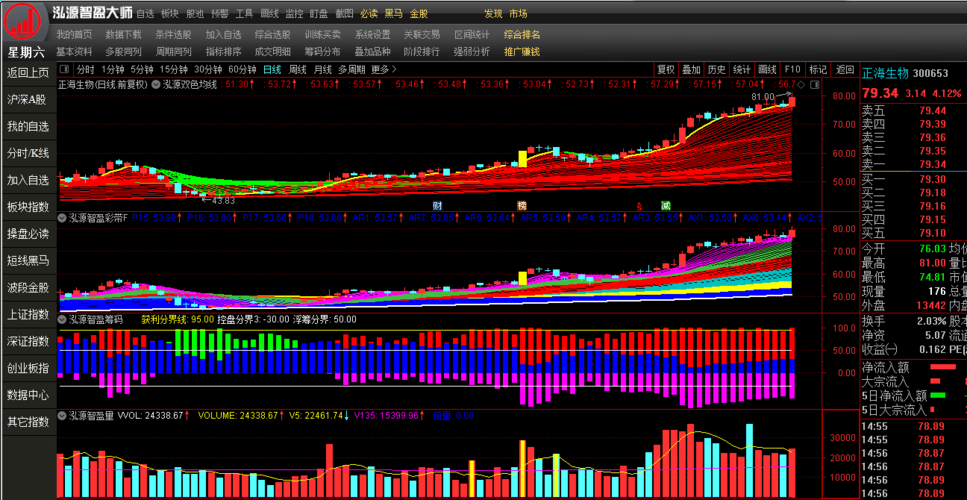Viewport: 967px width, 500px height.
Task: Click the 叠加 overlay button
Action: (691, 69)
